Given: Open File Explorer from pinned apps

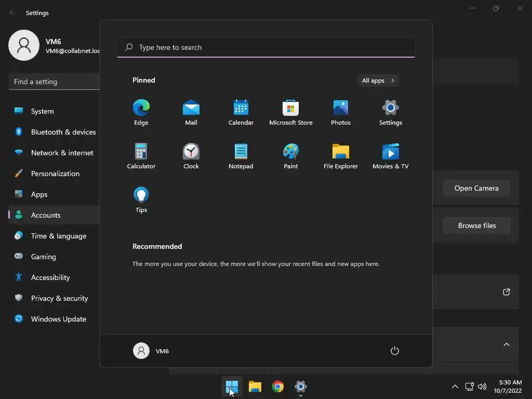Looking at the screenshot, I should click(x=341, y=156).
